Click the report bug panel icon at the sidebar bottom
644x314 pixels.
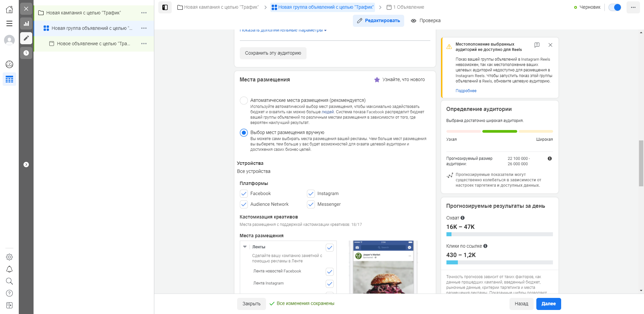9,305
